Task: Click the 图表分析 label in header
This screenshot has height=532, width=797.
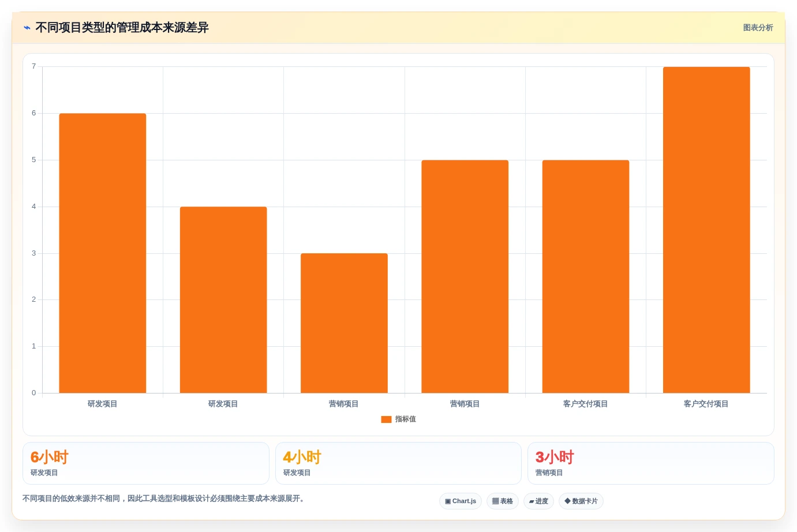Action: (758, 28)
